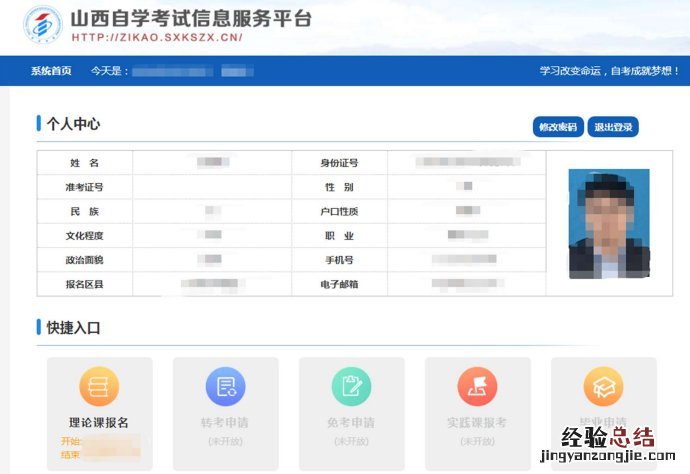Click the 实践课报考 card label
690x474 pixels.
(477, 423)
